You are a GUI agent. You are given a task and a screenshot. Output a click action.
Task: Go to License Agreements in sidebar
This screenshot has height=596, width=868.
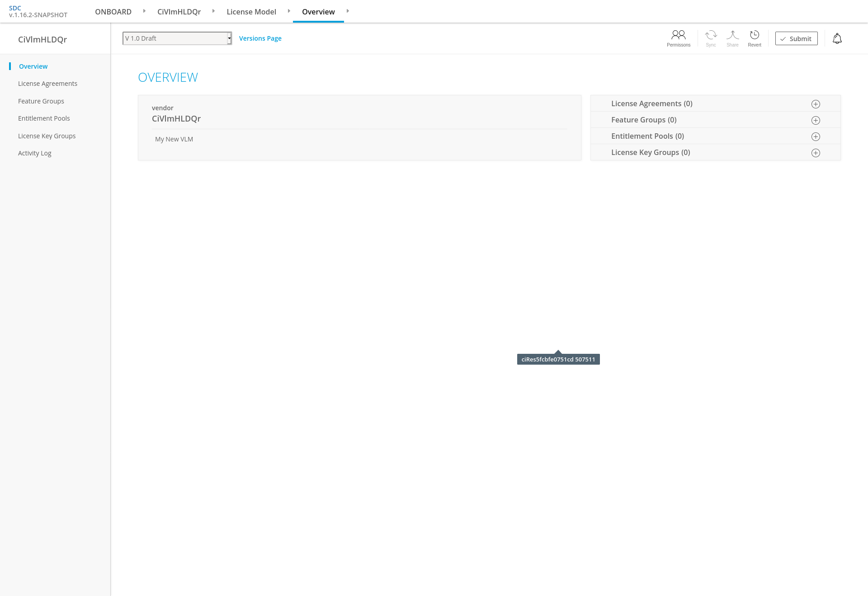(47, 84)
